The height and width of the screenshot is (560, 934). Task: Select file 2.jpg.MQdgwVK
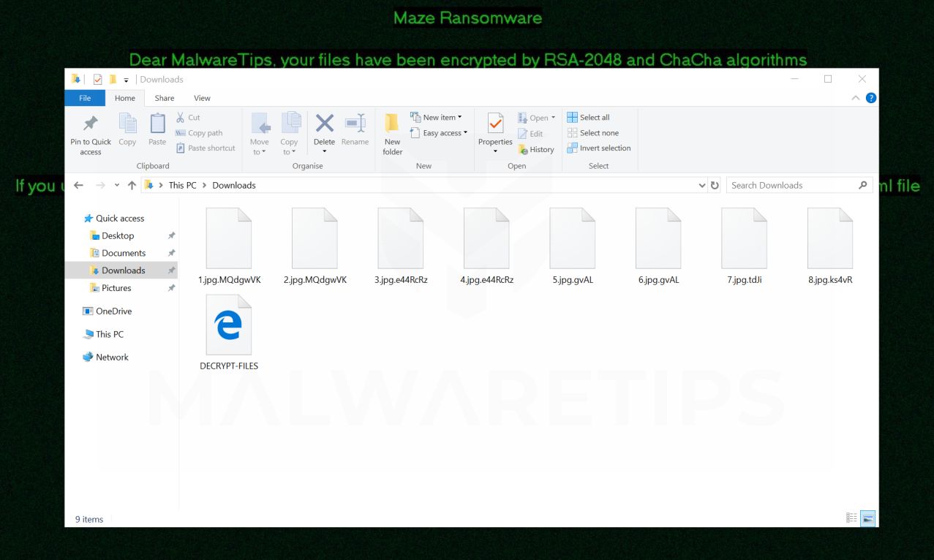(315, 246)
